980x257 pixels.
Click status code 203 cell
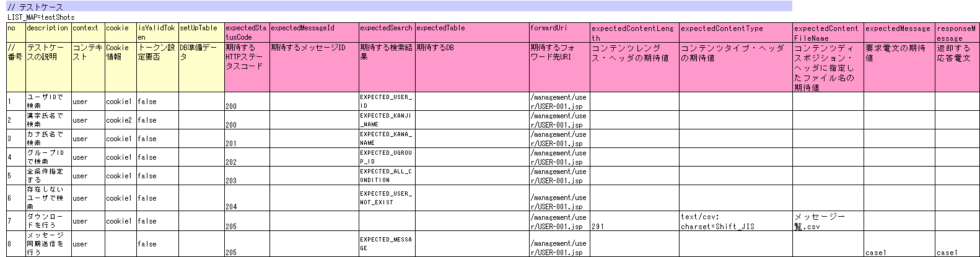coord(247,176)
